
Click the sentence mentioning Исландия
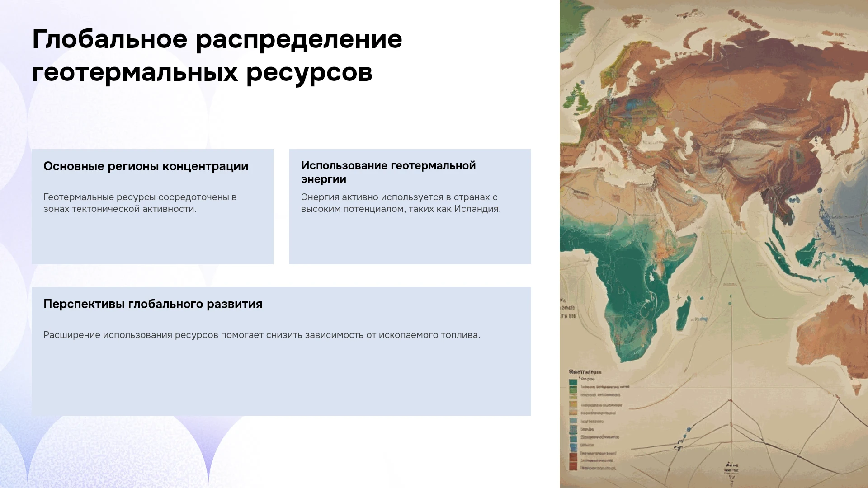401,203
